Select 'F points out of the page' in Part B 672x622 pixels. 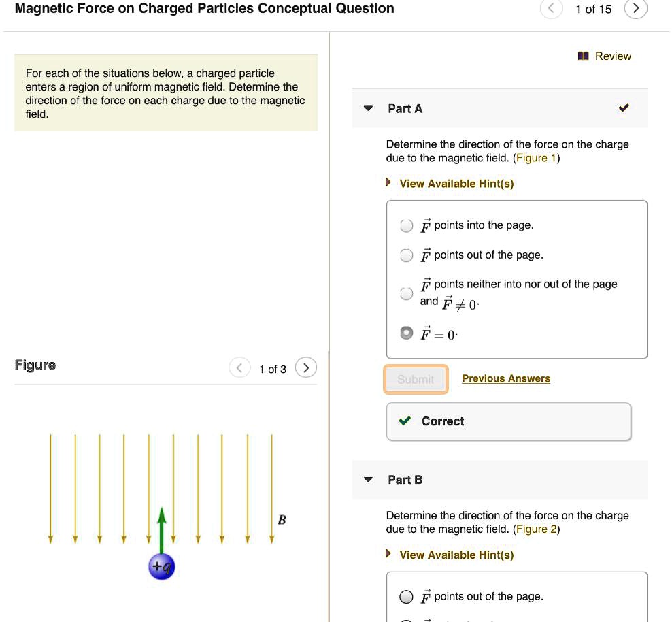tap(406, 597)
